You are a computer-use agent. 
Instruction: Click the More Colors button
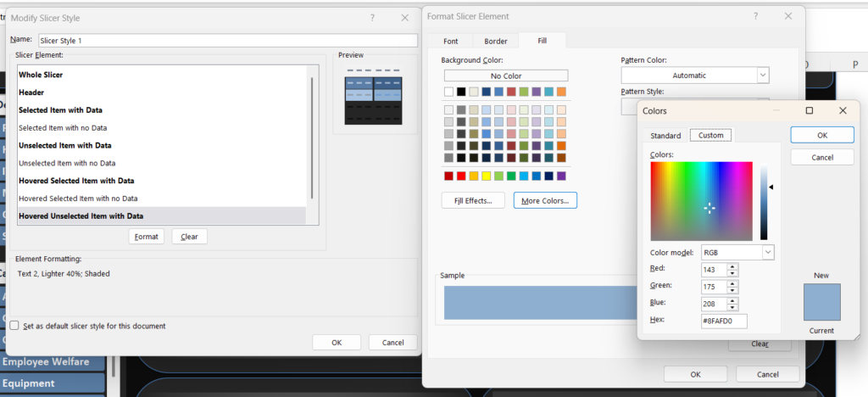coord(545,200)
